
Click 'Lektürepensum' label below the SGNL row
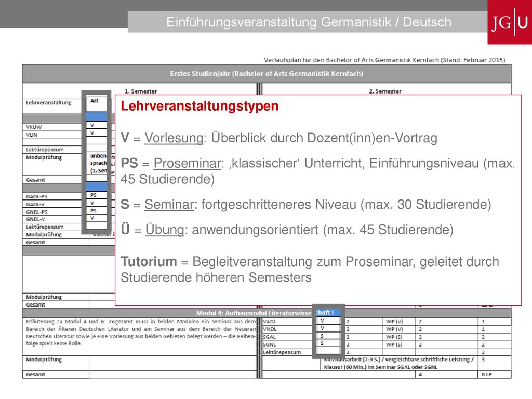coord(282,353)
